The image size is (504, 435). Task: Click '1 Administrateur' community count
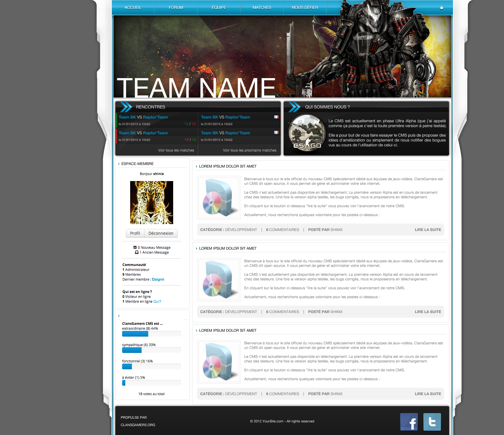click(x=136, y=270)
